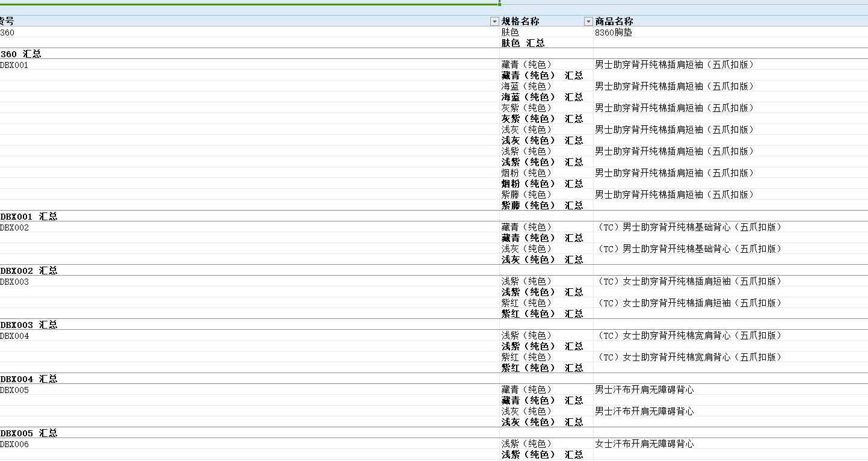
Task: Click the 男士汗布开肩无障碍背心 cell beside DBX005
Action: click(x=644, y=390)
